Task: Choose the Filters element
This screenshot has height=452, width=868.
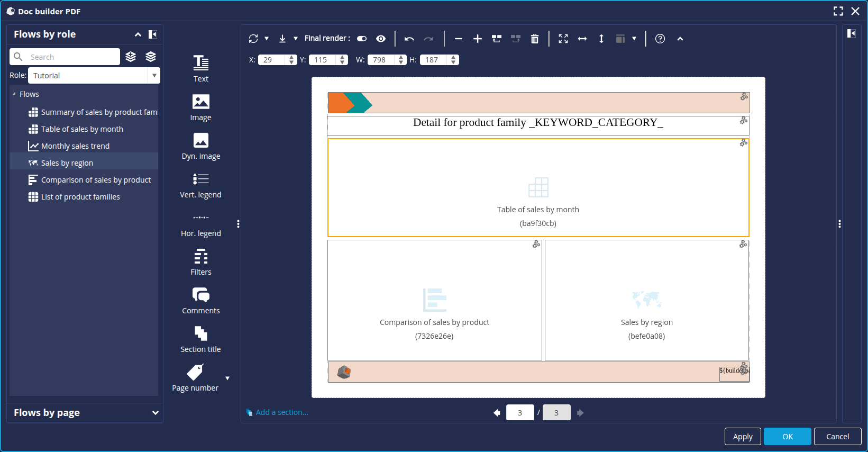Action: (200, 263)
